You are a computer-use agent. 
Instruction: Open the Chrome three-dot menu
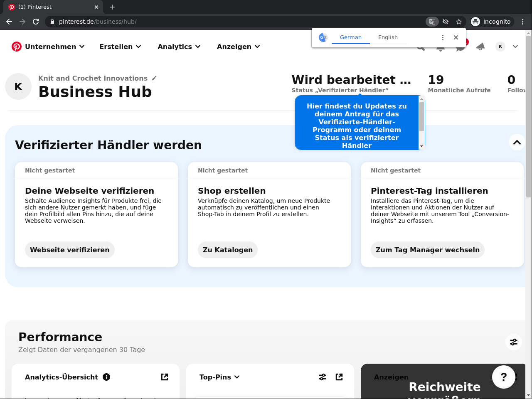click(x=523, y=22)
